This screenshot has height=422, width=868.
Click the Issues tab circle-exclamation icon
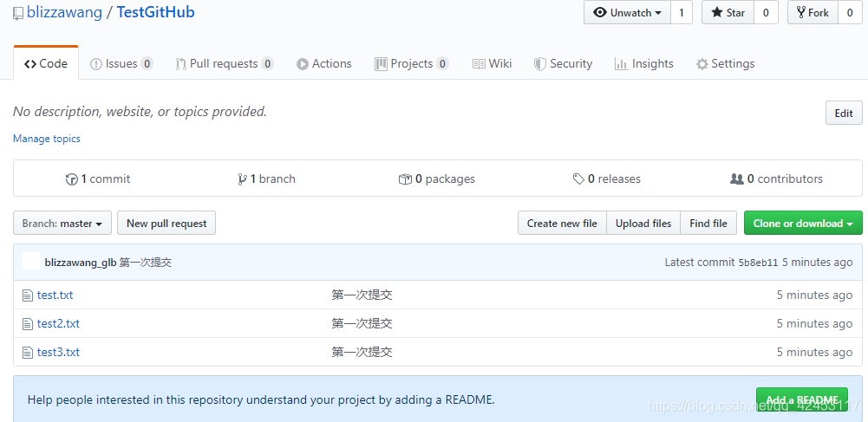click(x=95, y=64)
